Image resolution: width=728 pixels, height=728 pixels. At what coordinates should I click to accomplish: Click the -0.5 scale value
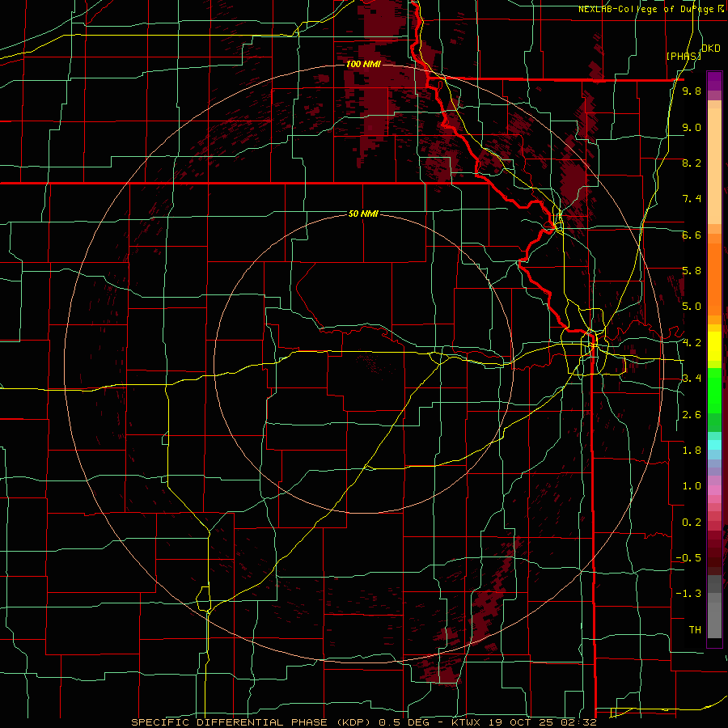(688, 558)
